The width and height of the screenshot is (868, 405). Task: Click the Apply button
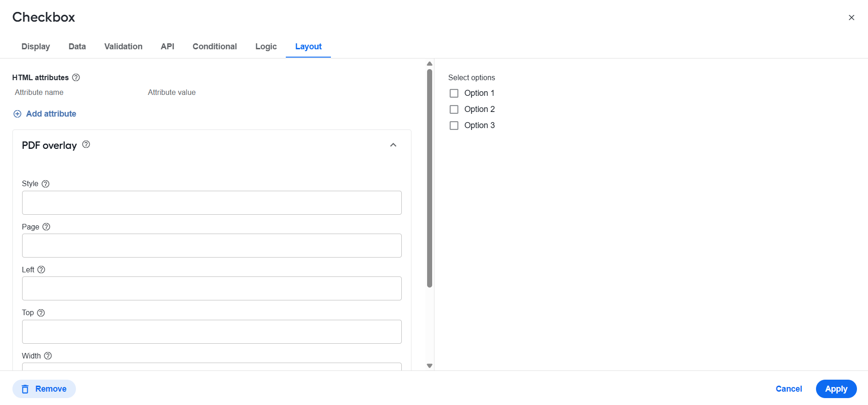[836, 389]
